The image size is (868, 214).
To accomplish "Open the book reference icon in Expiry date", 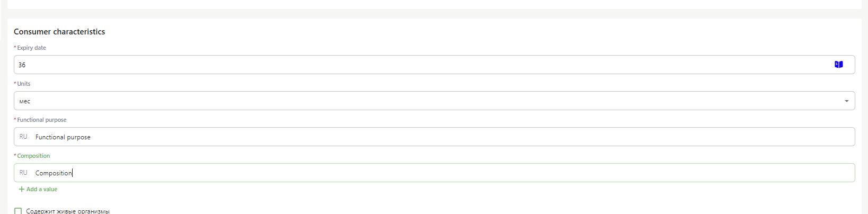I will click(x=838, y=65).
